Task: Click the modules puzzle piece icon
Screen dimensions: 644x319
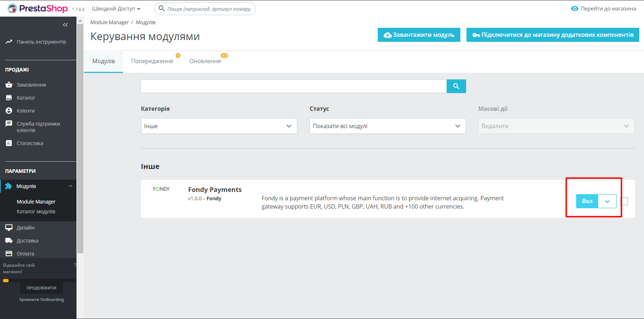Action: tap(9, 186)
